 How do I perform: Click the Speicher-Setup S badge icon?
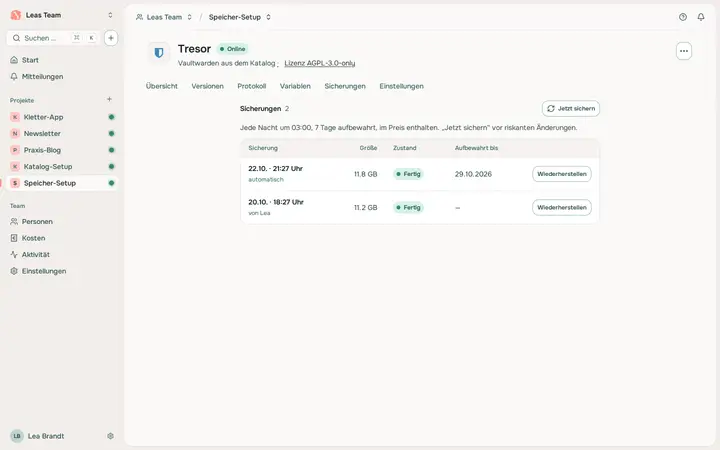pyautogui.click(x=15, y=183)
